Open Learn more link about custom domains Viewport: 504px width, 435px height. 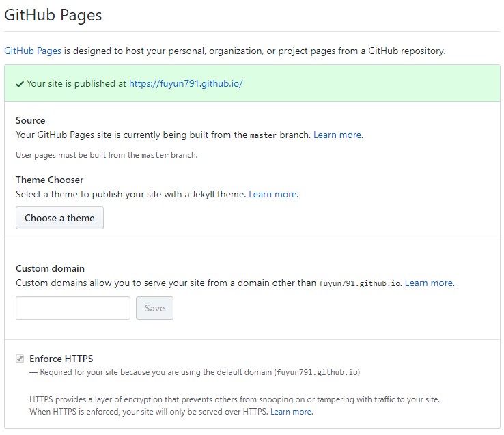429,283
